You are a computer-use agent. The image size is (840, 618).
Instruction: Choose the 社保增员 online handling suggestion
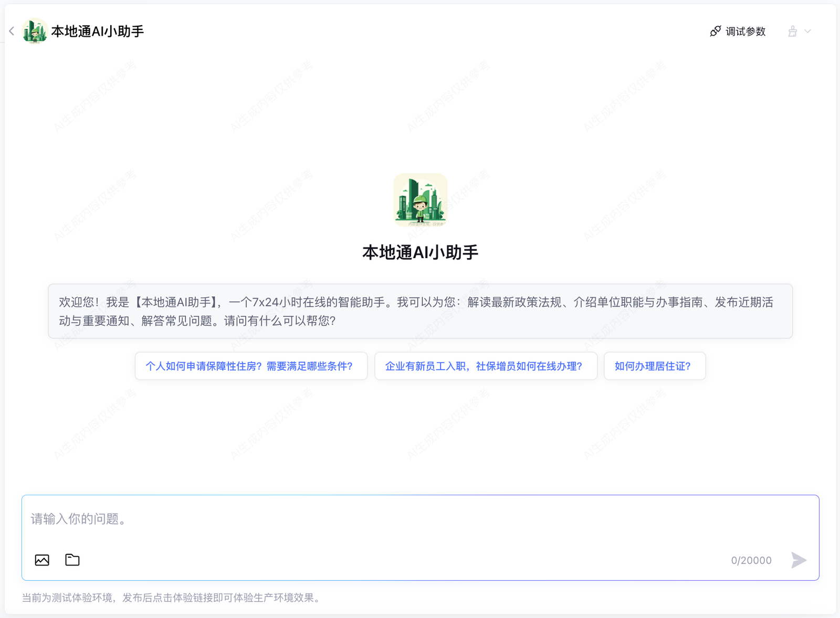coord(485,366)
